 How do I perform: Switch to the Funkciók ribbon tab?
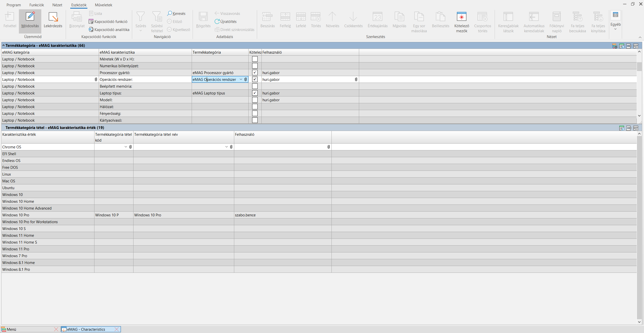click(x=37, y=5)
